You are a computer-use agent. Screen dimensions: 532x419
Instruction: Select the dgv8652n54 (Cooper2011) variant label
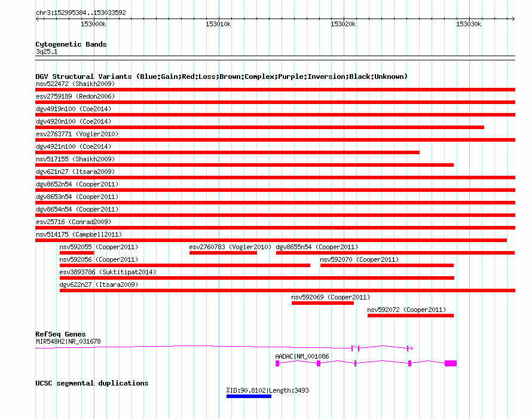[77, 184]
